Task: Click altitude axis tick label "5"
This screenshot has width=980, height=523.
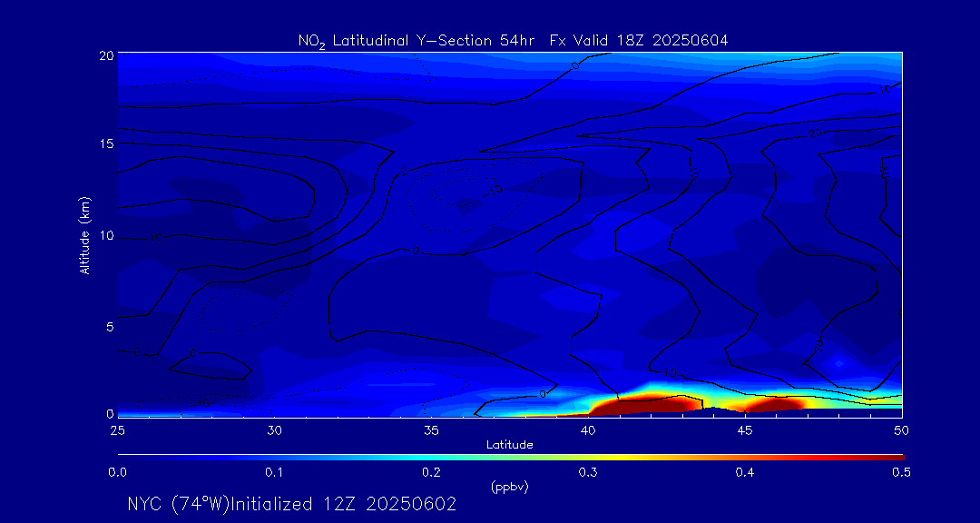Action: tap(110, 327)
